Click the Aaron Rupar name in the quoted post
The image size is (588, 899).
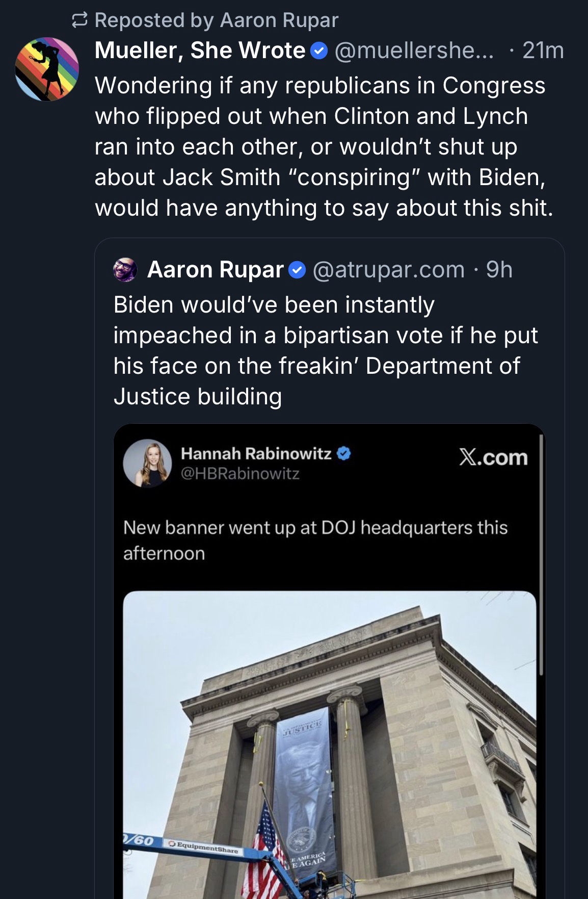click(x=215, y=270)
